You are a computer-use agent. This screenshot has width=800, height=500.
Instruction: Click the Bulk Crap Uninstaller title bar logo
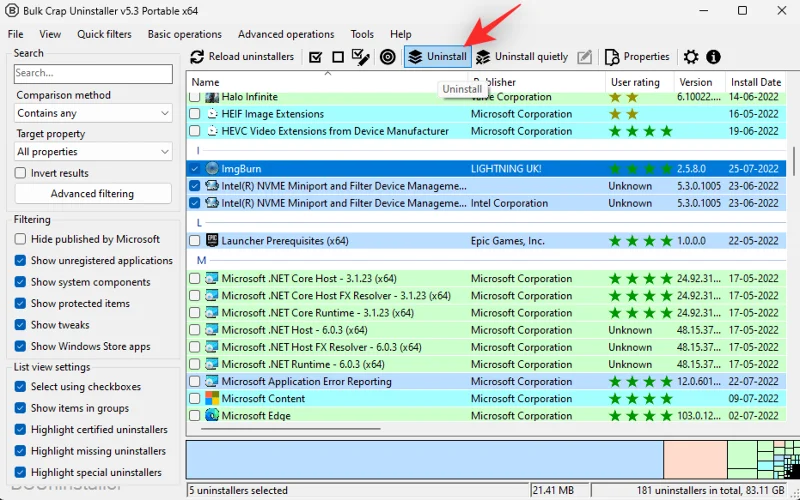(11, 11)
